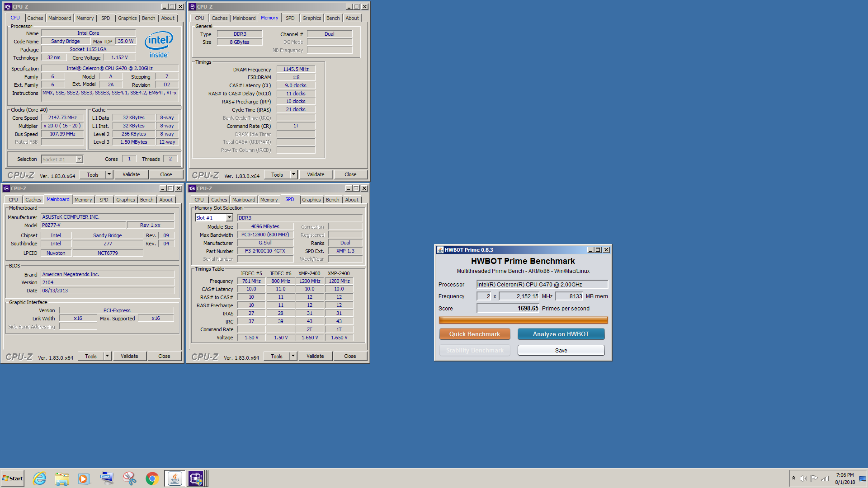Open the CPU-Z title icon in Mainboard window
Screen dimensions: 868x488
6,188
